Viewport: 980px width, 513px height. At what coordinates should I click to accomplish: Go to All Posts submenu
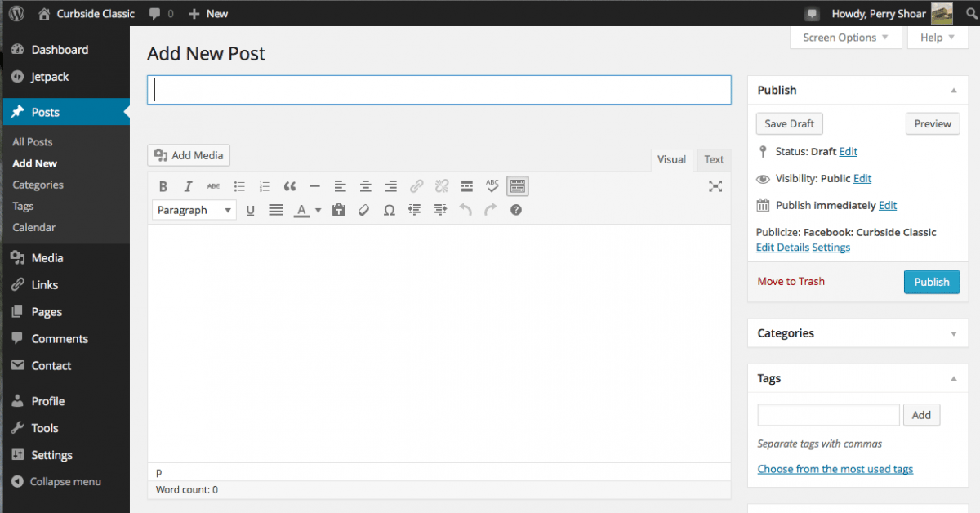coord(33,142)
